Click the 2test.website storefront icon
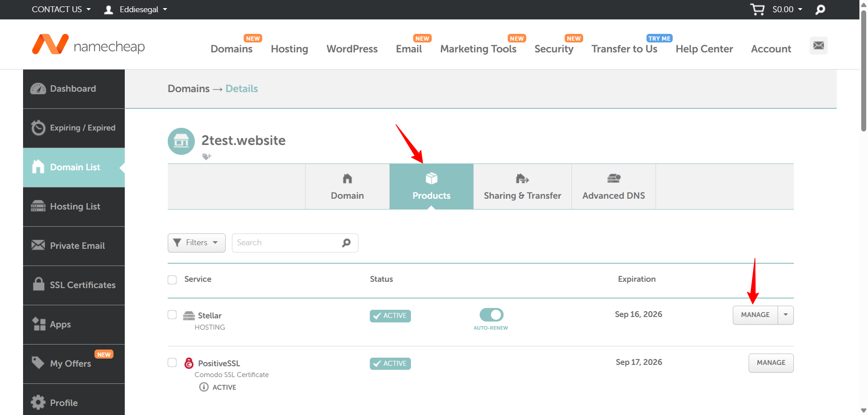Screen dimensions: 868x415 click(x=181, y=141)
